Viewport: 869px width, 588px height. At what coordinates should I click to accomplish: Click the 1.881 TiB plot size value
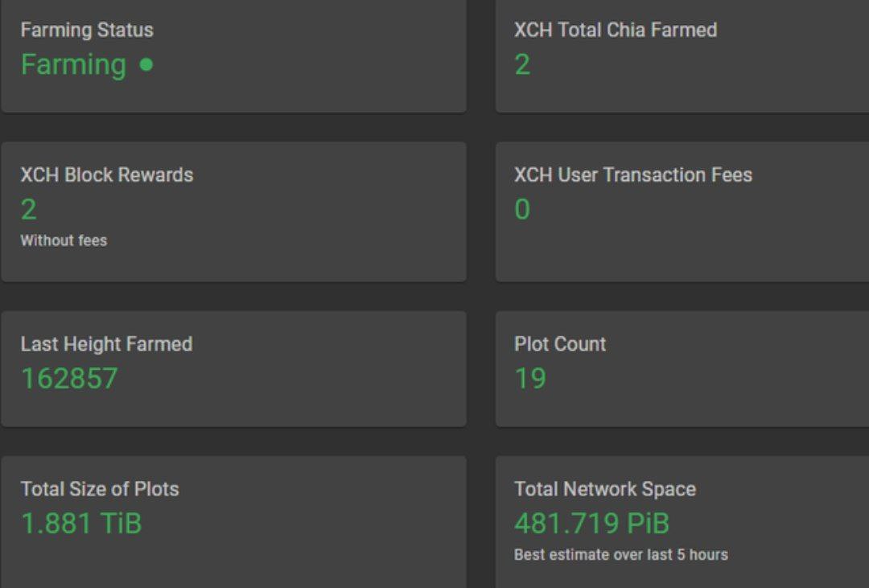[81, 524]
